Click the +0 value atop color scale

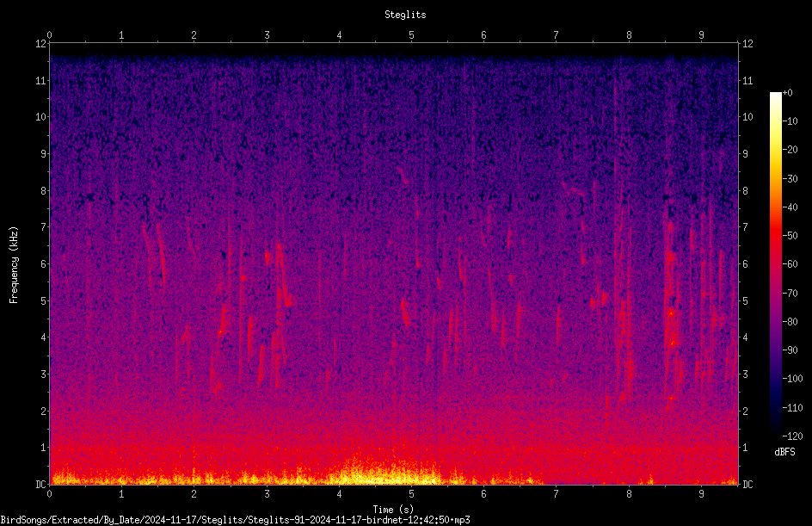pos(788,93)
